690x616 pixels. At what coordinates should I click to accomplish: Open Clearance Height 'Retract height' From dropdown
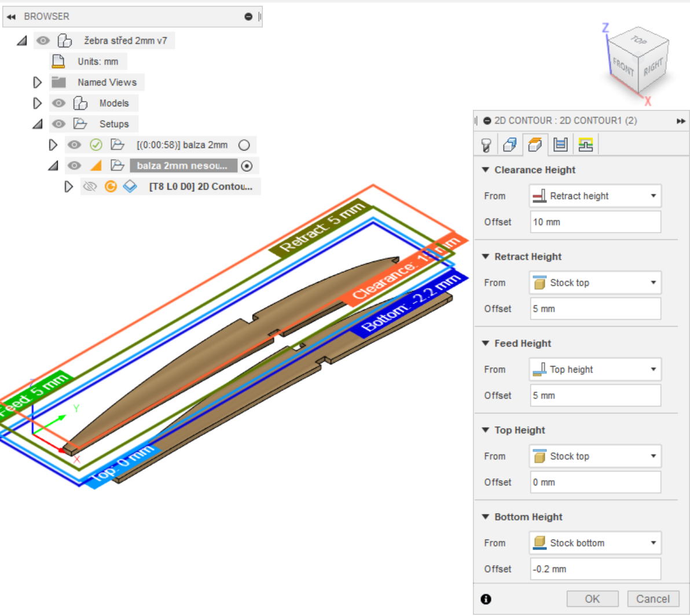[595, 196]
